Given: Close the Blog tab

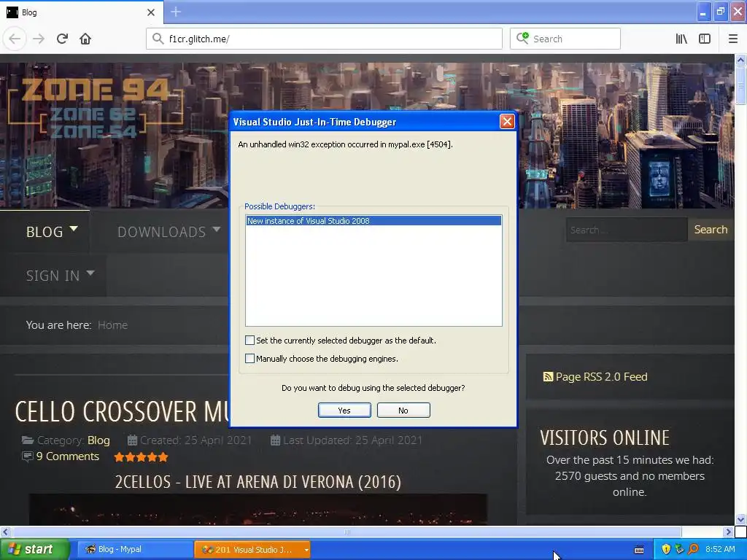Looking at the screenshot, I should tap(151, 12).
